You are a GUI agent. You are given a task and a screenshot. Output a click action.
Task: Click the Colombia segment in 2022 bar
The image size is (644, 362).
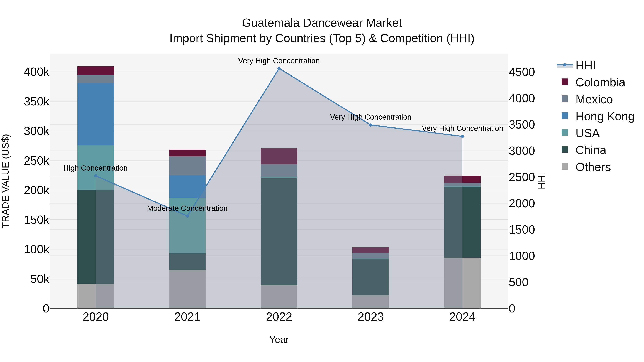279,156
